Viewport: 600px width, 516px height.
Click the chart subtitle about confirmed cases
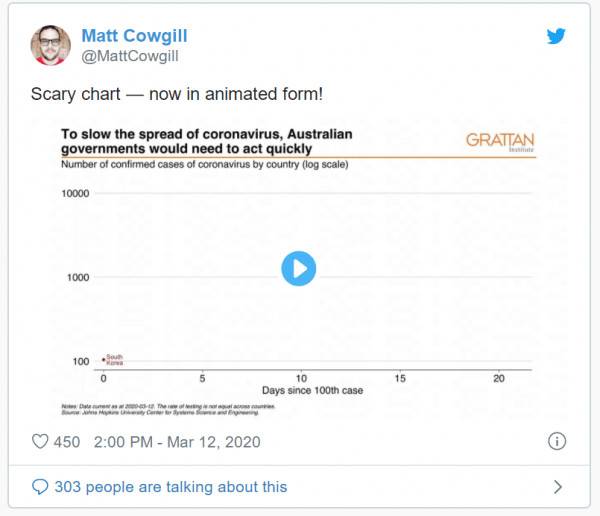click(205, 165)
